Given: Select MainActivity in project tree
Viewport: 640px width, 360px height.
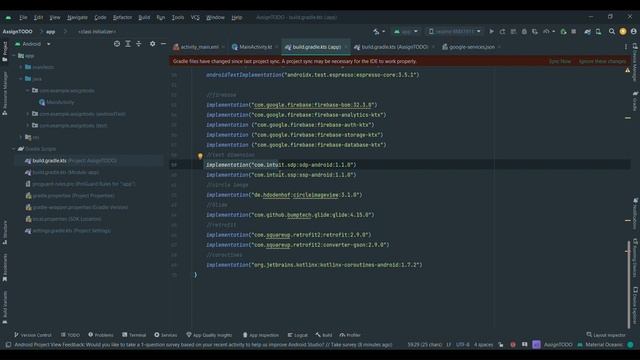Looking at the screenshot, I should pyautogui.click(x=56, y=102).
